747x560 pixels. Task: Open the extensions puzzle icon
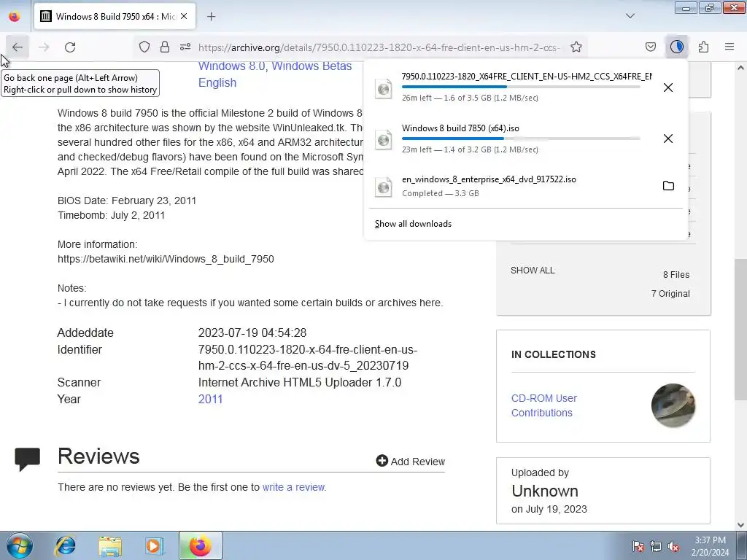coord(704,47)
